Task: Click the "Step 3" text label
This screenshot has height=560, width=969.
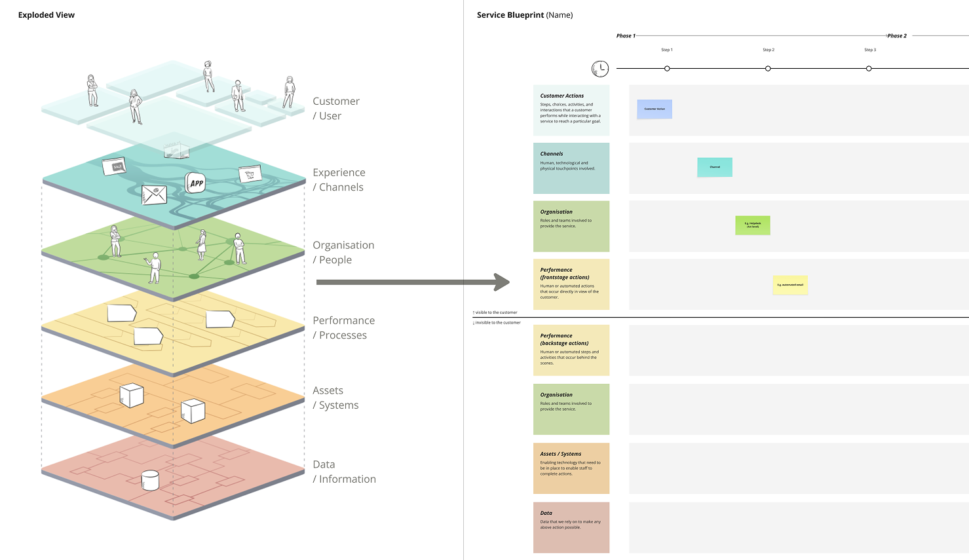Action: pyautogui.click(x=870, y=50)
